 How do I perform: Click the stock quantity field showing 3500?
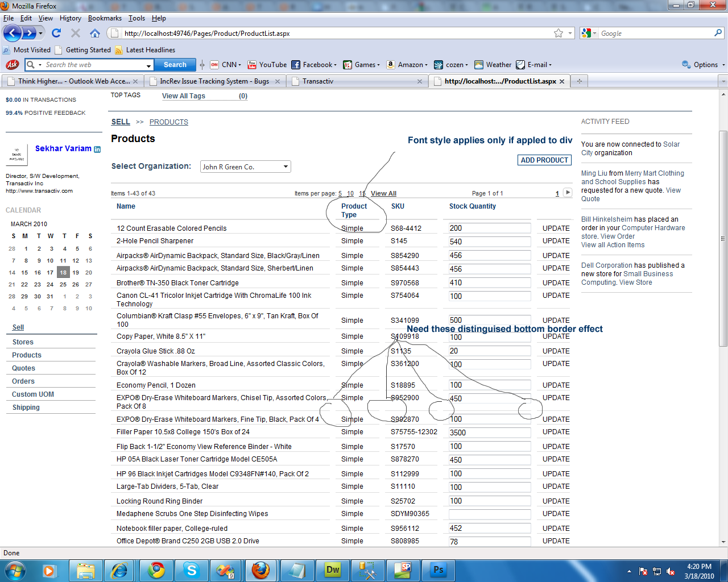click(x=489, y=433)
